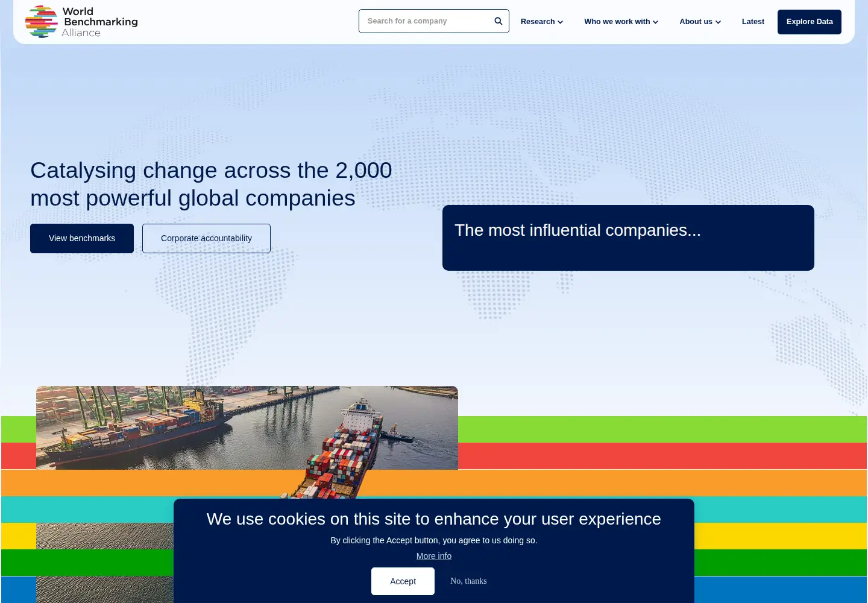868x603 pixels.
Task: Open the Who we work with menu
Action: pyautogui.click(x=621, y=22)
